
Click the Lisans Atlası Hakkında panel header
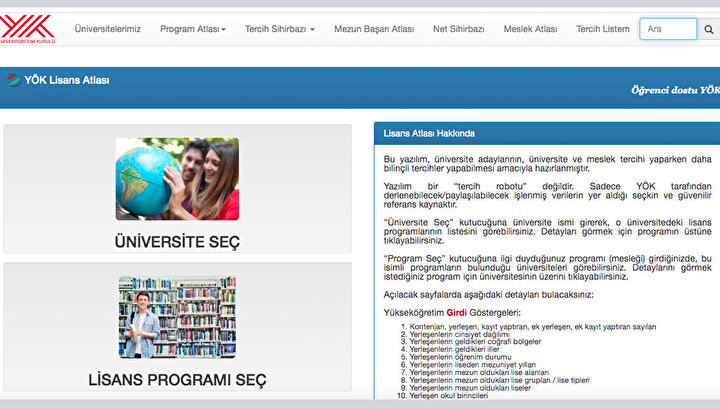click(547, 134)
